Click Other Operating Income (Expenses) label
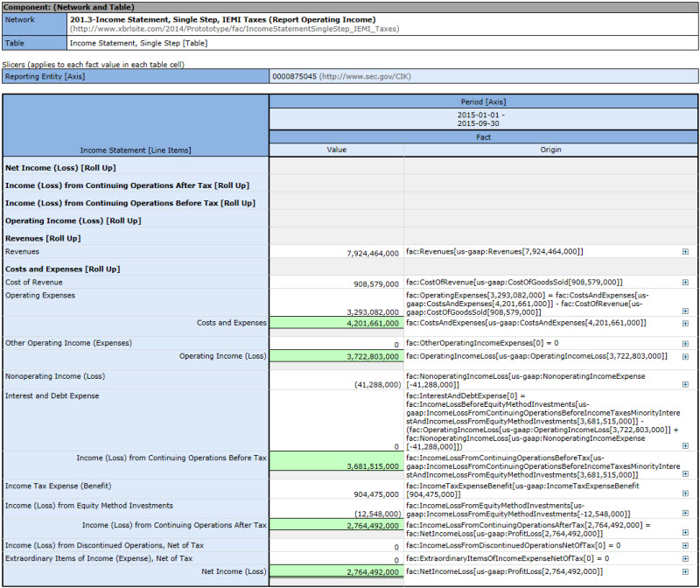 68,343
